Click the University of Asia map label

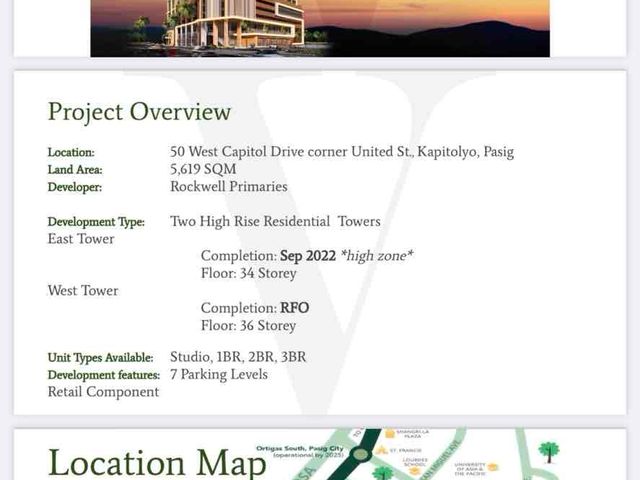click(469, 469)
